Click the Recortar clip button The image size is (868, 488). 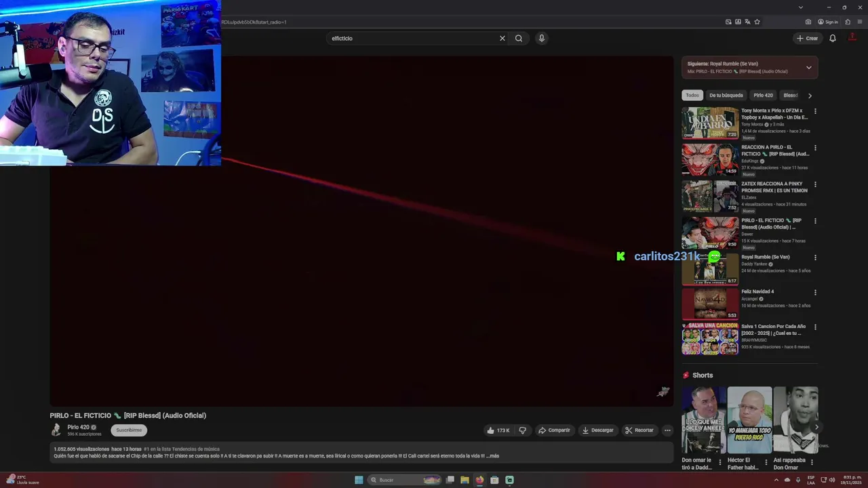point(639,430)
